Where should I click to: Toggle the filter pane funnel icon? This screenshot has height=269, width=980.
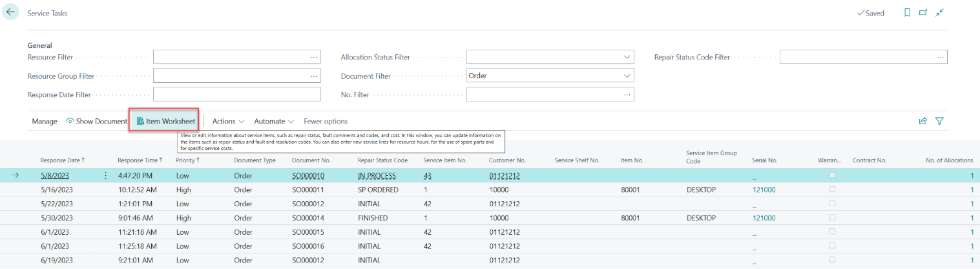pos(940,121)
